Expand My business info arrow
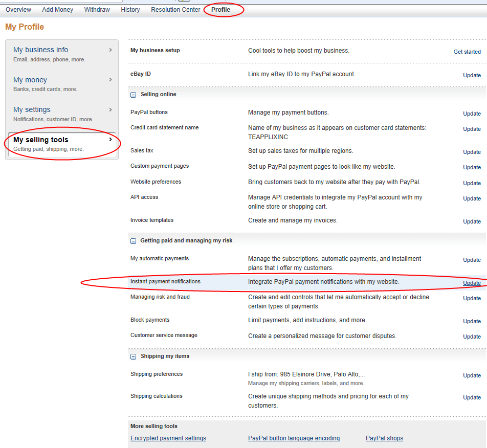The height and width of the screenshot is (448, 487). 110,50
